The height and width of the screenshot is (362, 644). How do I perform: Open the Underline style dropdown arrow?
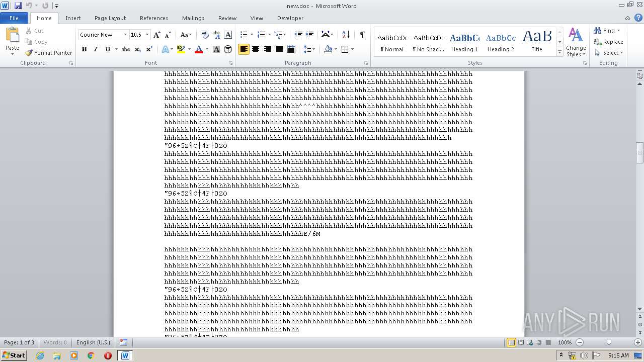tap(116, 49)
